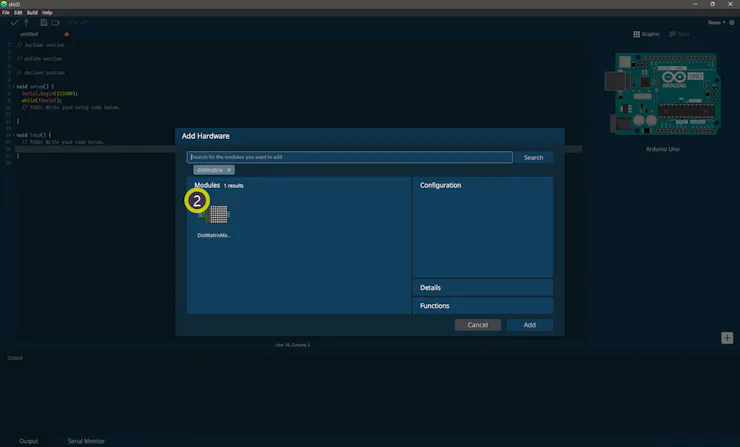This screenshot has height=447, width=740.
Task: Expand the Functions section
Action: (483, 305)
